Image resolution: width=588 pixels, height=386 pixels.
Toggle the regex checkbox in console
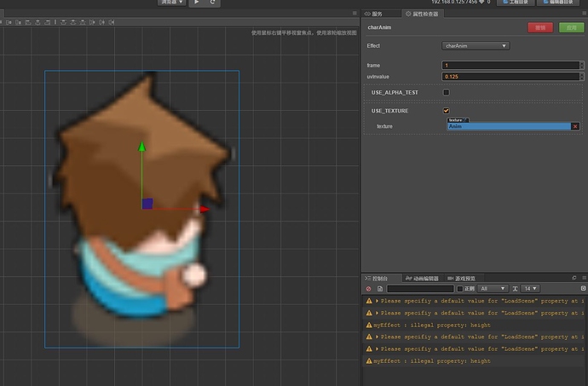click(460, 289)
